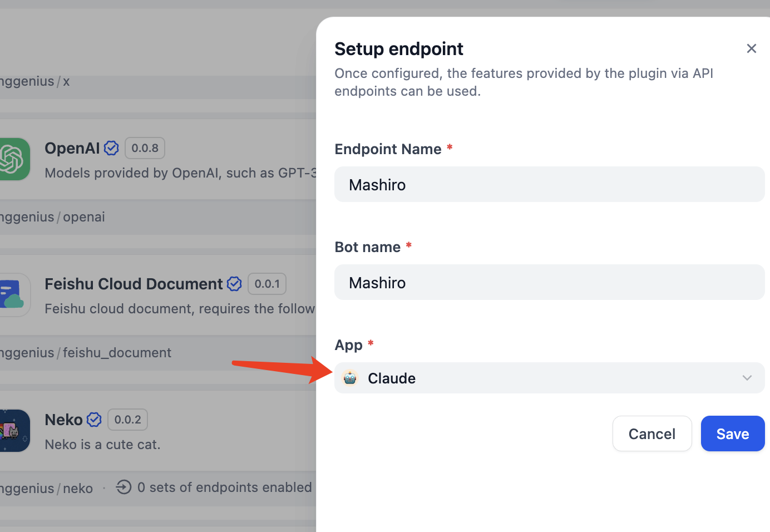This screenshot has width=770, height=532.
Task: Click the 0.0.8 version tag on OpenAI
Action: point(145,148)
